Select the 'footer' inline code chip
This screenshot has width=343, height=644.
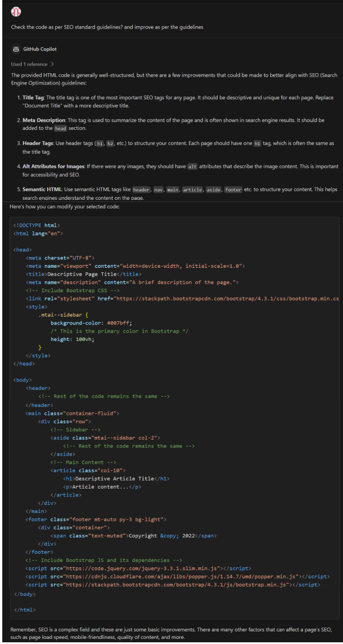pos(233,190)
